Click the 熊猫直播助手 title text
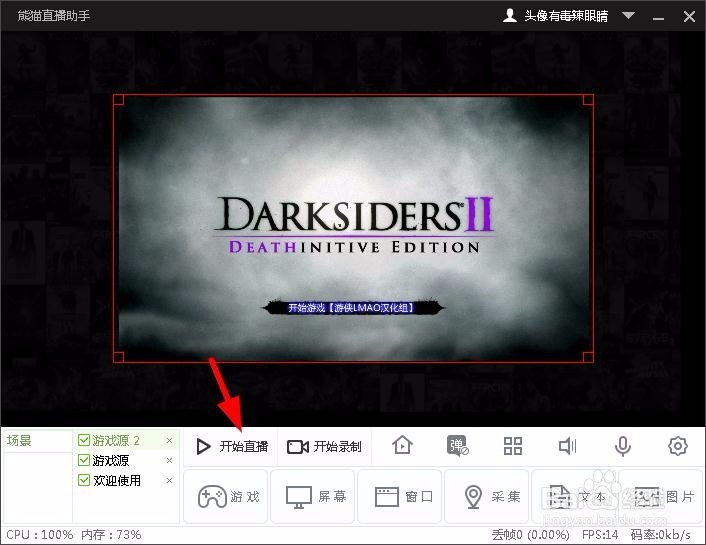This screenshot has width=706, height=545. 54,16
